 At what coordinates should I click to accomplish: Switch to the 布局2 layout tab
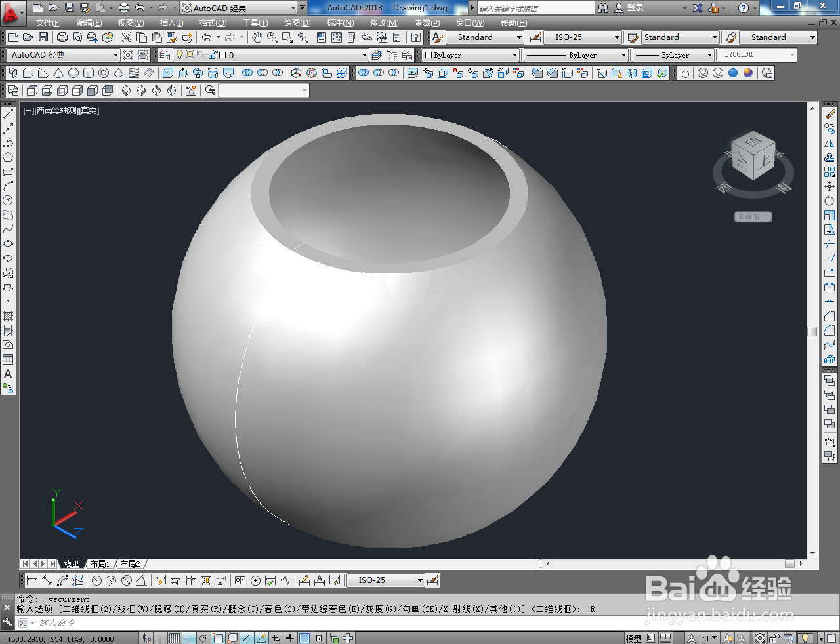(x=130, y=564)
